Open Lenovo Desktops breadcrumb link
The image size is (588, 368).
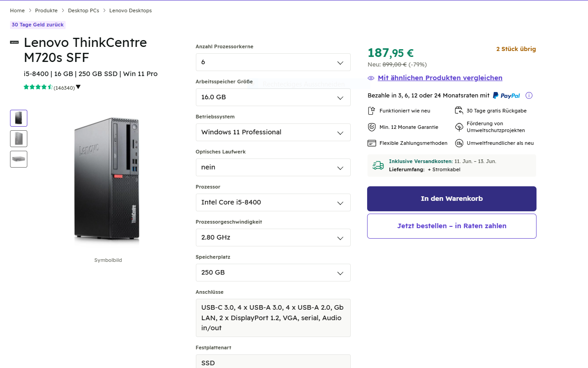tap(131, 10)
